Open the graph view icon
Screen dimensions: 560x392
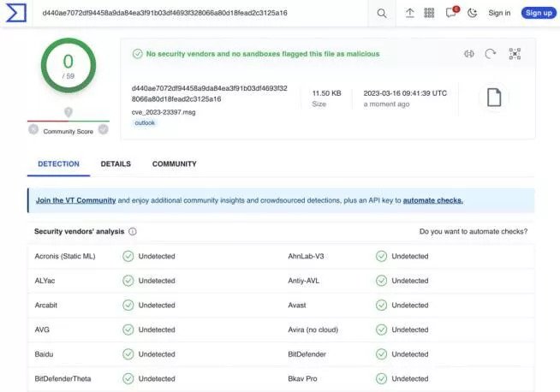[x=515, y=54]
